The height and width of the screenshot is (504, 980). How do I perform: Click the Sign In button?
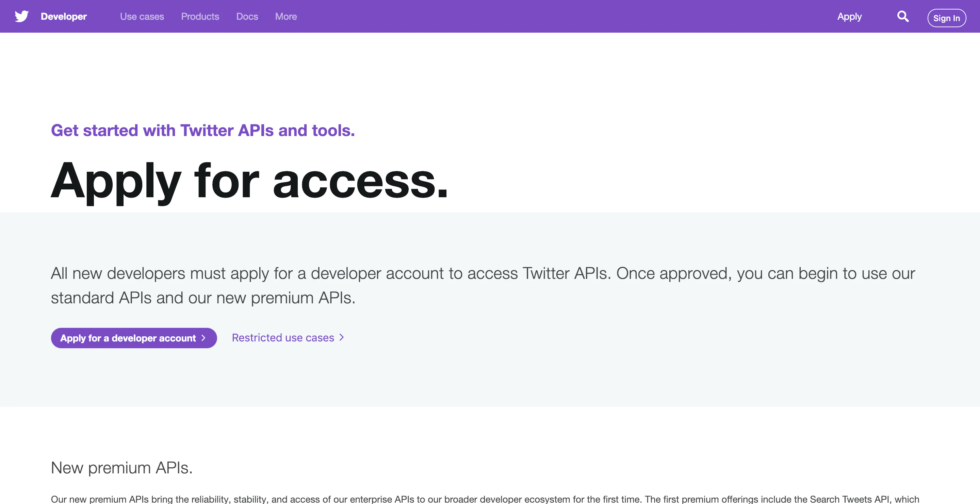pos(947,18)
